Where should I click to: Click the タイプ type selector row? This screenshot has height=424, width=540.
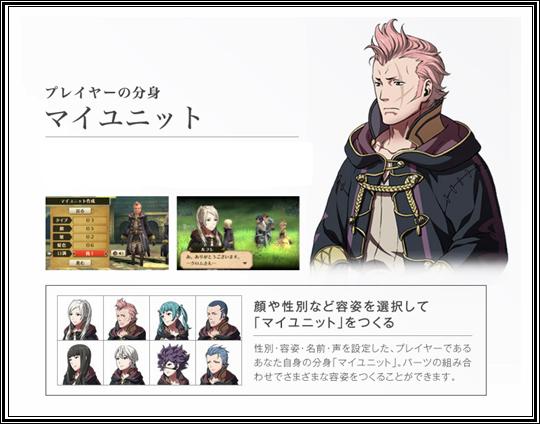80,220
